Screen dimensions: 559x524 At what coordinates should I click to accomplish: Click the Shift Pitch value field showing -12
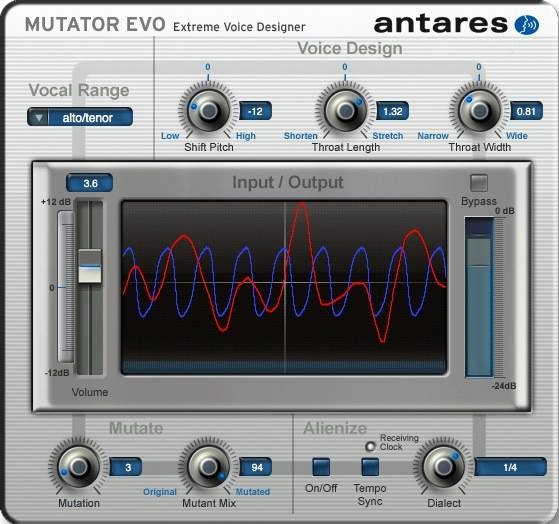(255, 112)
